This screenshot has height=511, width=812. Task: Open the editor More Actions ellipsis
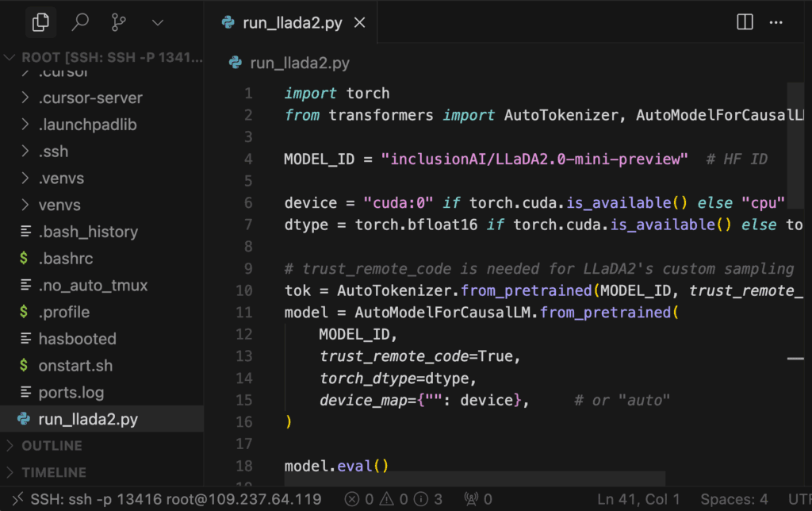coord(776,22)
